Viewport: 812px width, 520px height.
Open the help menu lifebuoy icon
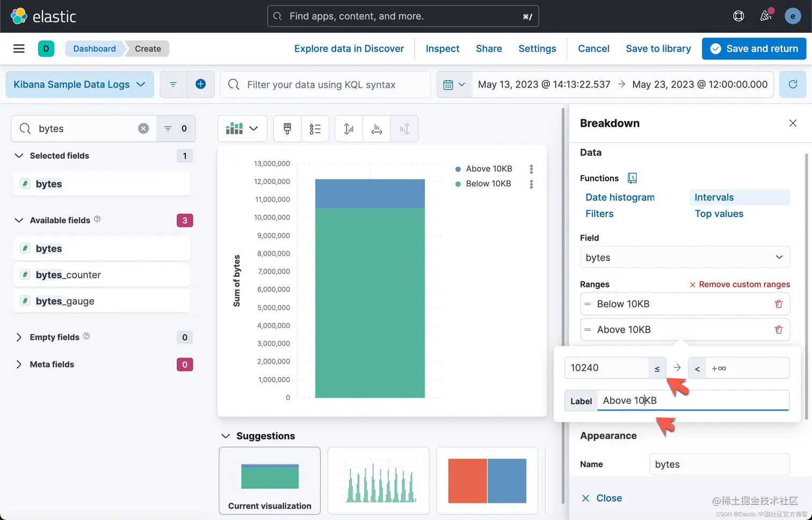[738, 16]
